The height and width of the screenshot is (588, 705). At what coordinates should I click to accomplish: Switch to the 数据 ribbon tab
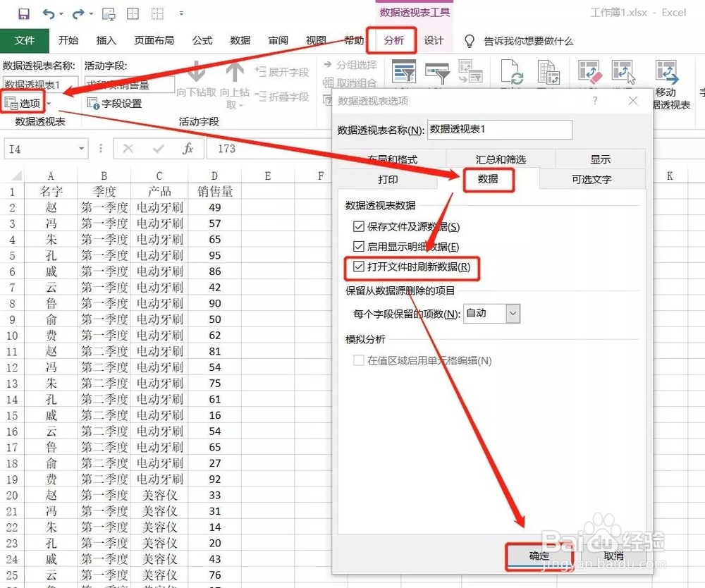[x=240, y=40]
